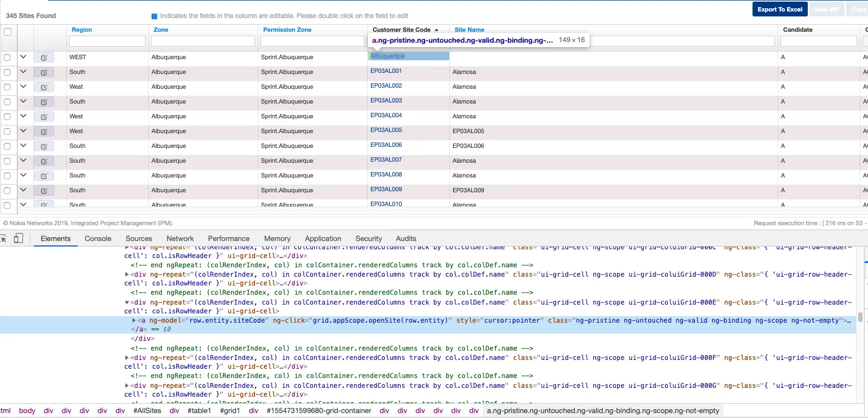The height and width of the screenshot is (418, 868).
Task: Tick the checkbox for the EP03AL003 row
Action: [7, 102]
